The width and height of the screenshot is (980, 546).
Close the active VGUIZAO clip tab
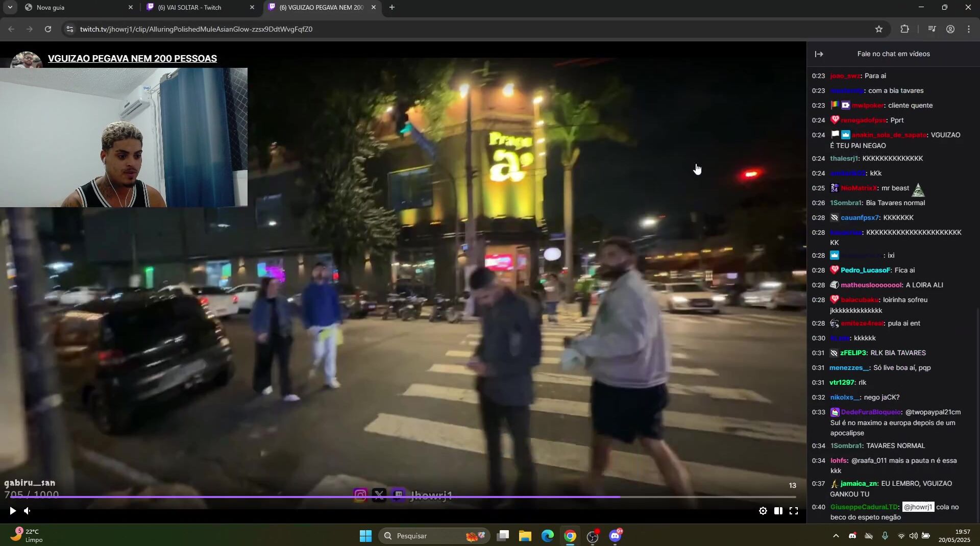pyautogui.click(x=373, y=7)
